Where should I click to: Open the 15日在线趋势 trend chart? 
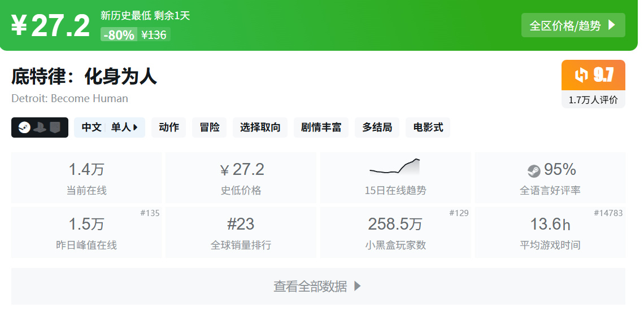click(x=395, y=178)
